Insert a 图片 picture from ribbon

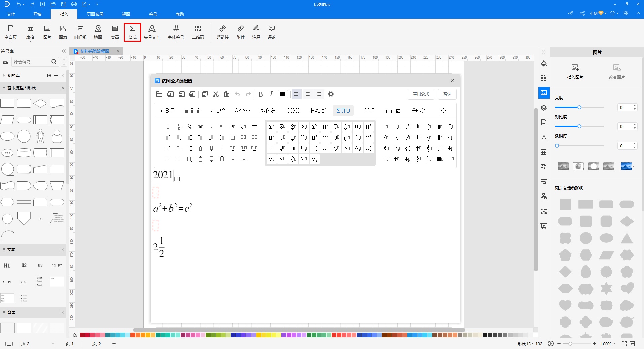click(47, 32)
